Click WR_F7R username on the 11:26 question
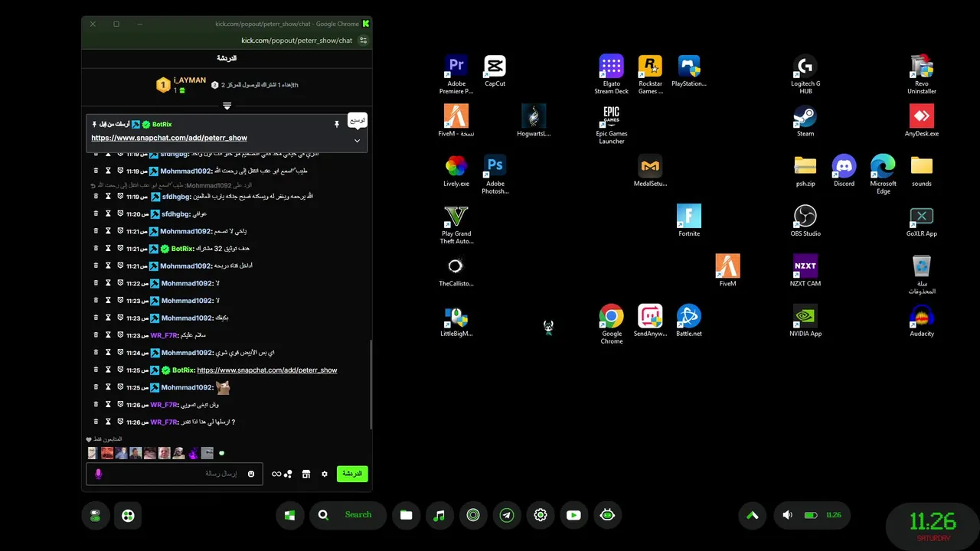The image size is (980, 551). pos(165,422)
